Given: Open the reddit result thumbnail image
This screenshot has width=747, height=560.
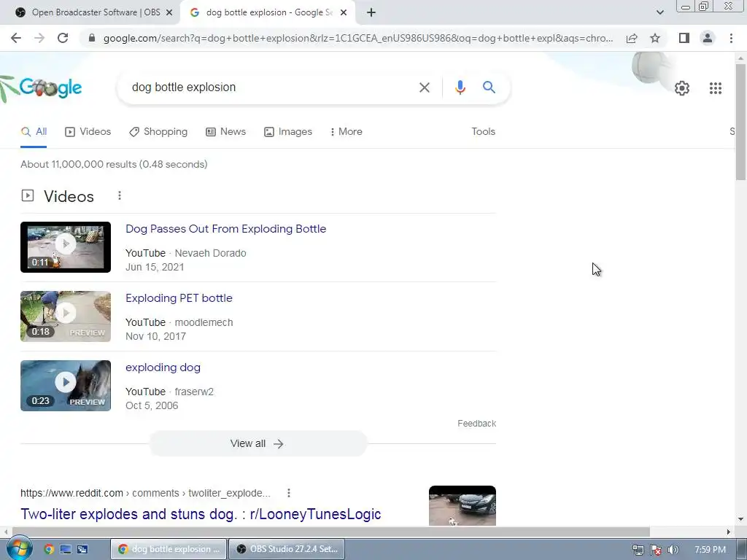Looking at the screenshot, I should click(462, 506).
